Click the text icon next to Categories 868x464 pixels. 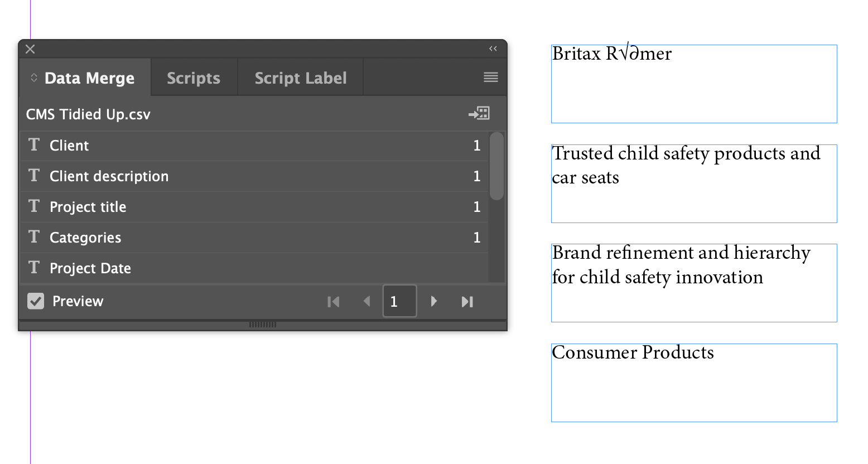(x=33, y=237)
